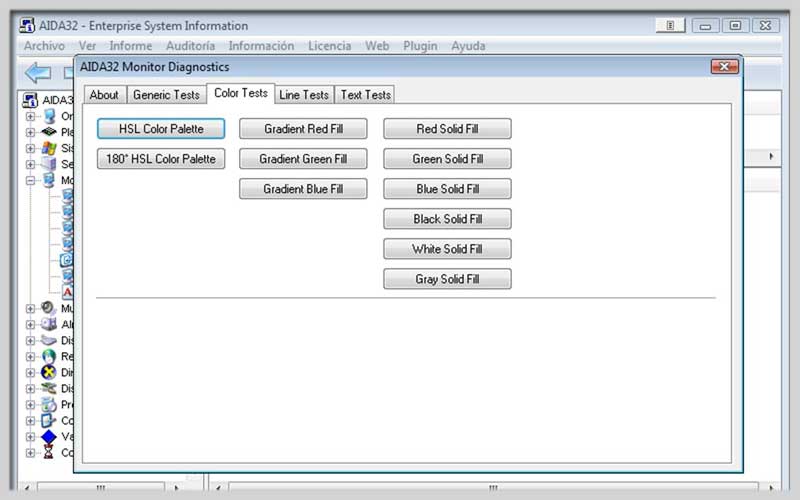The image size is (800, 500).
Task: Close the Monitor Diagnostics dialog
Action: pyautogui.click(x=724, y=67)
